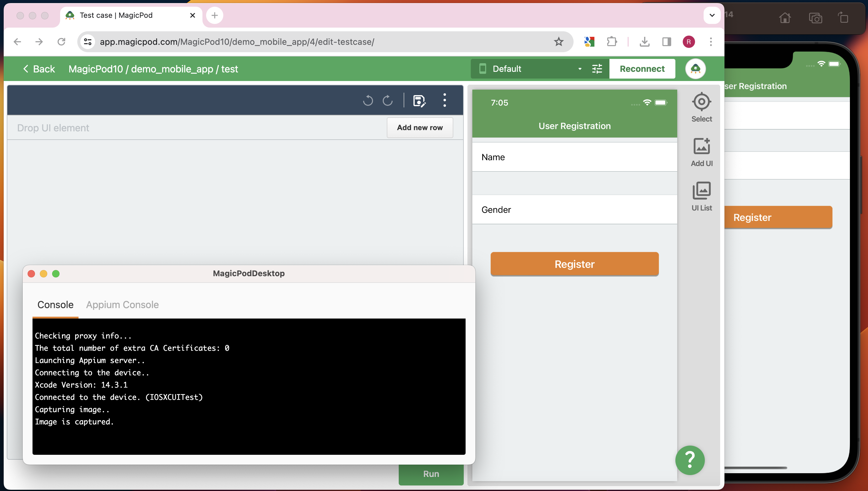
Task: Select the Name row in captured screen
Action: [x=574, y=157]
